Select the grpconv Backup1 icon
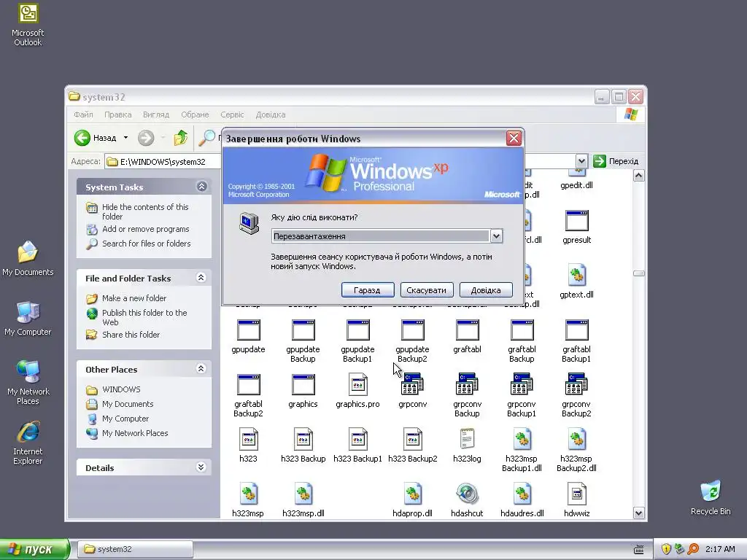The height and width of the screenshot is (560, 747). (522, 385)
